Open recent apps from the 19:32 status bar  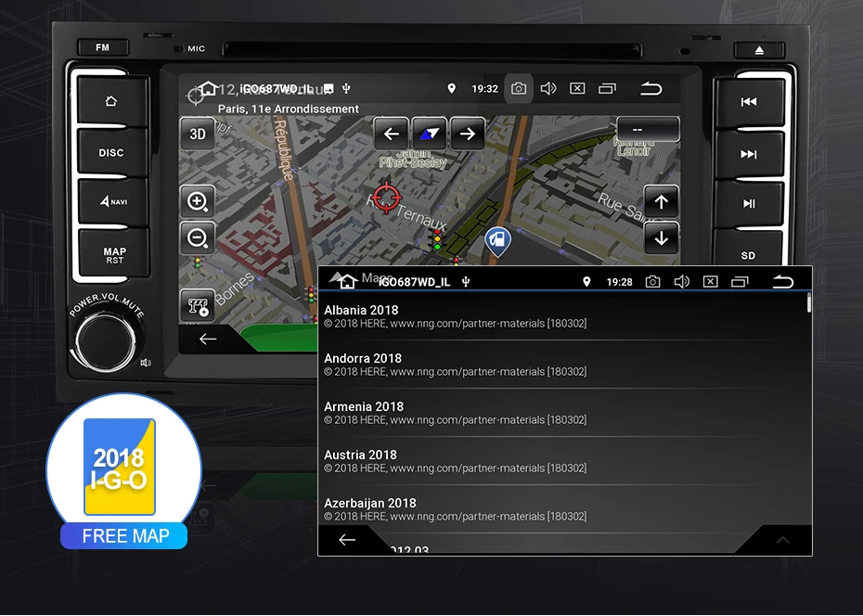pyautogui.click(x=607, y=88)
